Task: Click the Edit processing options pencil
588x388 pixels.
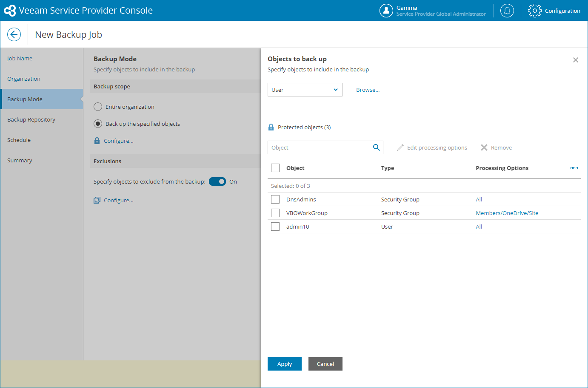Action: click(400, 147)
